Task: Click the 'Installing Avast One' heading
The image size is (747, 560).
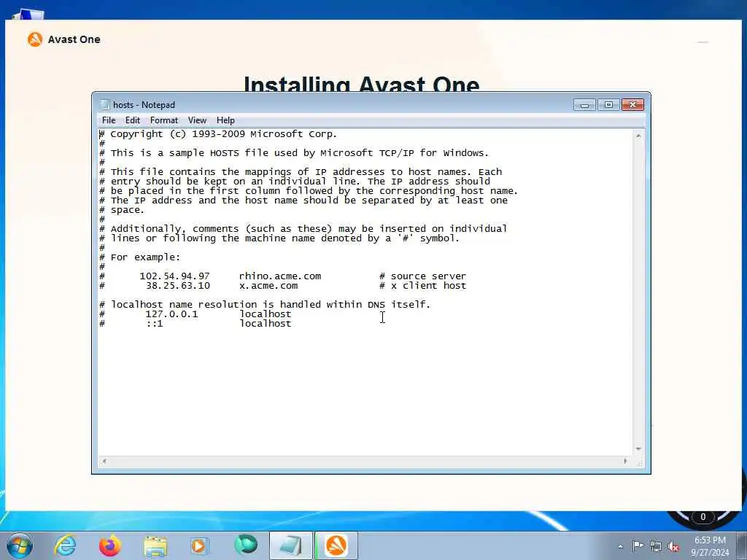Action: [x=362, y=84]
